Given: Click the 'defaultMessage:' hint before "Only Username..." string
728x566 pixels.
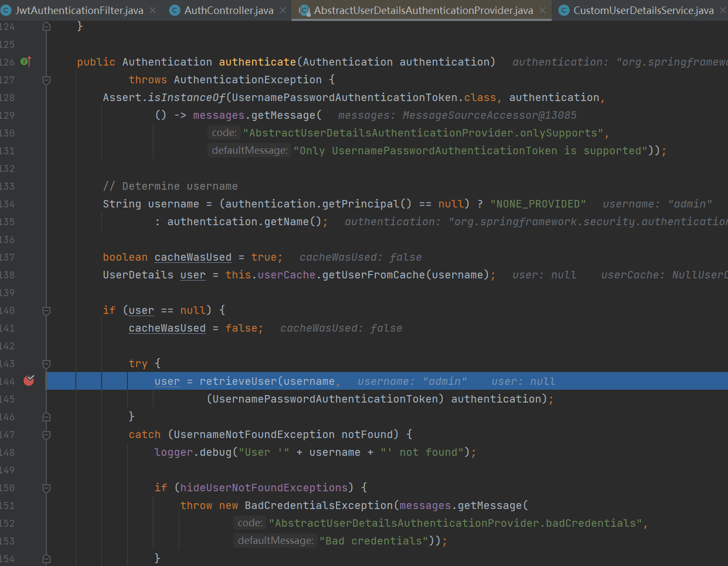Looking at the screenshot, I should click(x=249, y=150).
